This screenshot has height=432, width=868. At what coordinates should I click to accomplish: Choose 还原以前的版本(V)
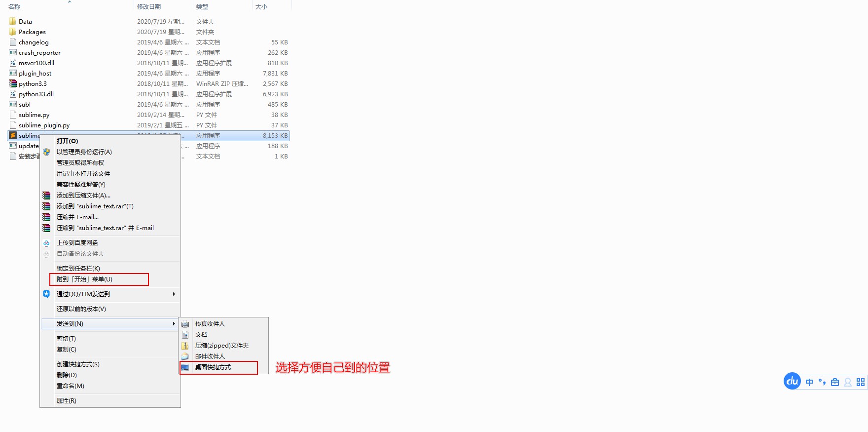tap(110, 309)
